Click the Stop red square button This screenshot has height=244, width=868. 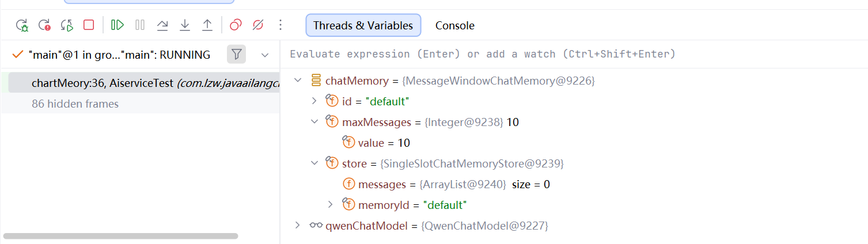[x=89, y=25]
